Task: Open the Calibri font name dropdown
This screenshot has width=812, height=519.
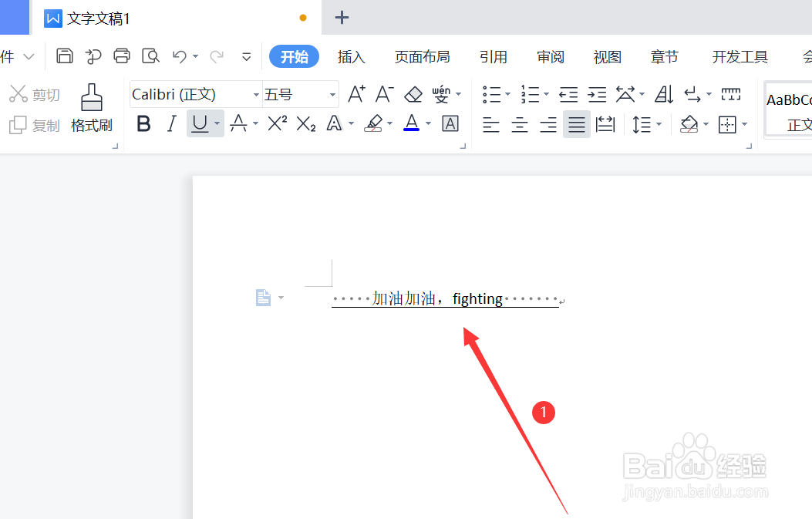Action: tap(256, 95)
